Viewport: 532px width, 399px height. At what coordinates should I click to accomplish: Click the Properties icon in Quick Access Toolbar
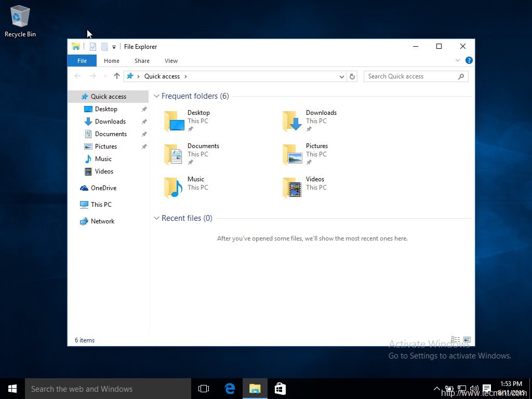(x=92, y=47)
